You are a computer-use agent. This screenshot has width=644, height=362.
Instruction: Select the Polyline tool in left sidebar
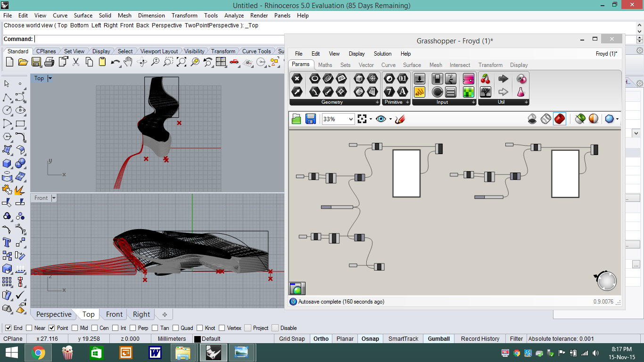(7, 97)
